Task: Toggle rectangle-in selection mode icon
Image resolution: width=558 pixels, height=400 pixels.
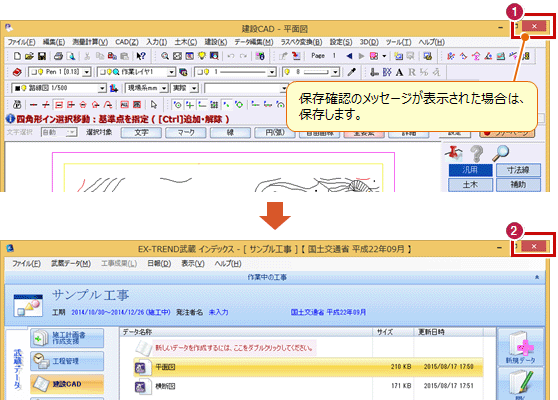Action: (59, 105)
